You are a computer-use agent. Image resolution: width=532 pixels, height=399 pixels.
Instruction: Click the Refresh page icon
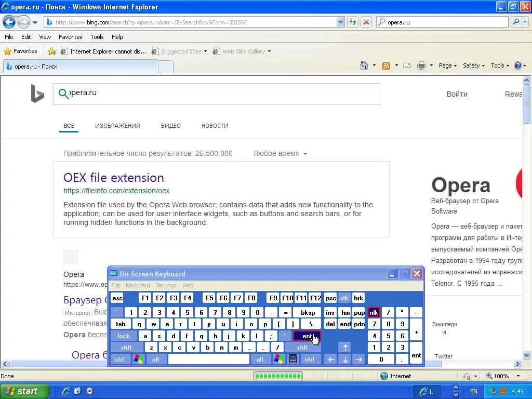(353, 22)
